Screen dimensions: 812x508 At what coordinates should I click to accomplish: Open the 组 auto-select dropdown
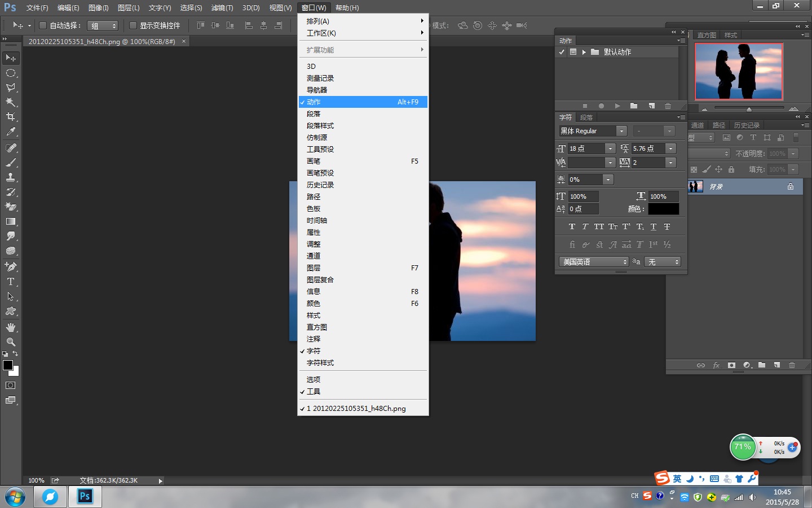(x=103, y=26)
